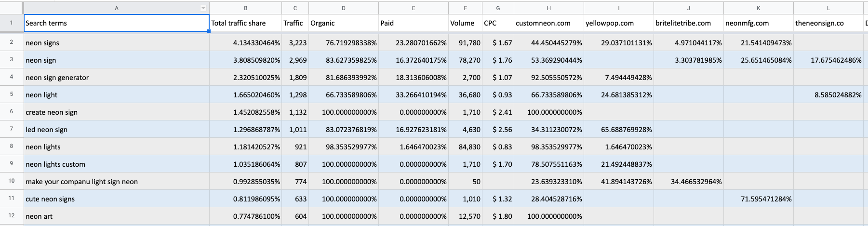Click the CPC value $ 1.07
Screen dimensions: 868x226
(498, 77)
